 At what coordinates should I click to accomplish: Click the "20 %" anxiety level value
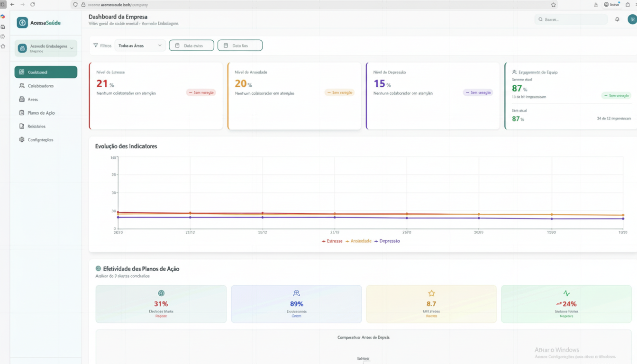coord(244,84)
